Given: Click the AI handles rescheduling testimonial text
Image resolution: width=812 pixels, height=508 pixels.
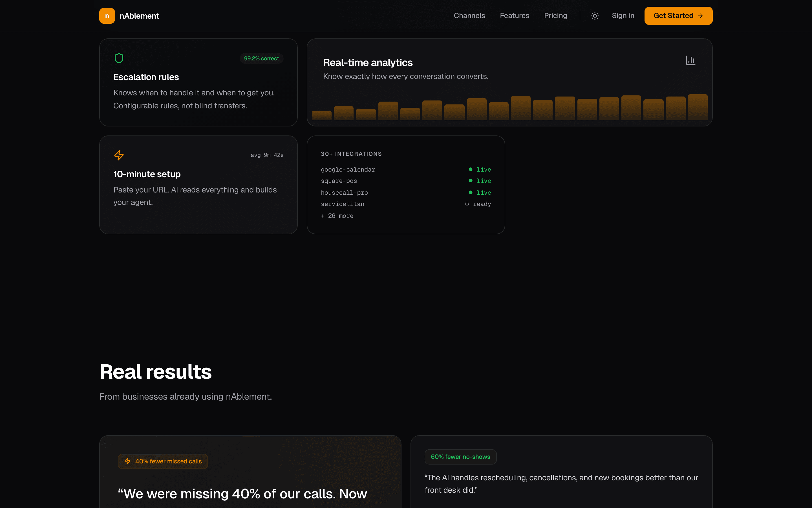Looking at the screenshot, I should tap(561, 484).
